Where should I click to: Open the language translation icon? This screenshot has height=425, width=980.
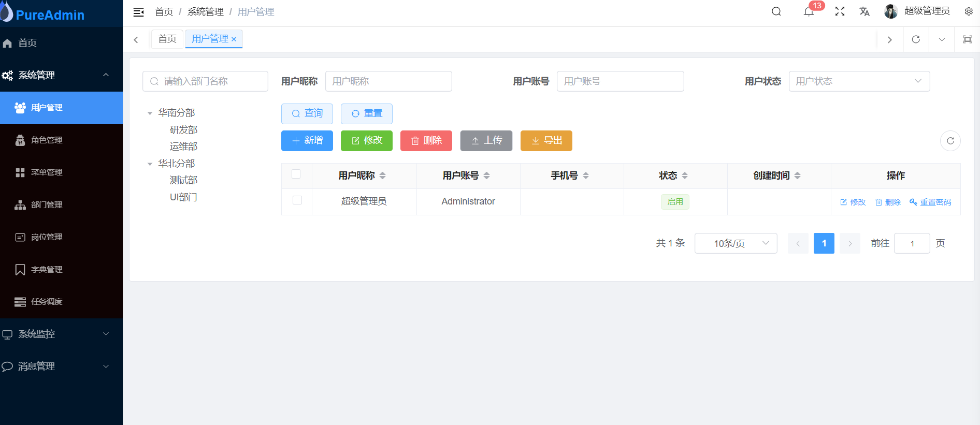[864, 11]
